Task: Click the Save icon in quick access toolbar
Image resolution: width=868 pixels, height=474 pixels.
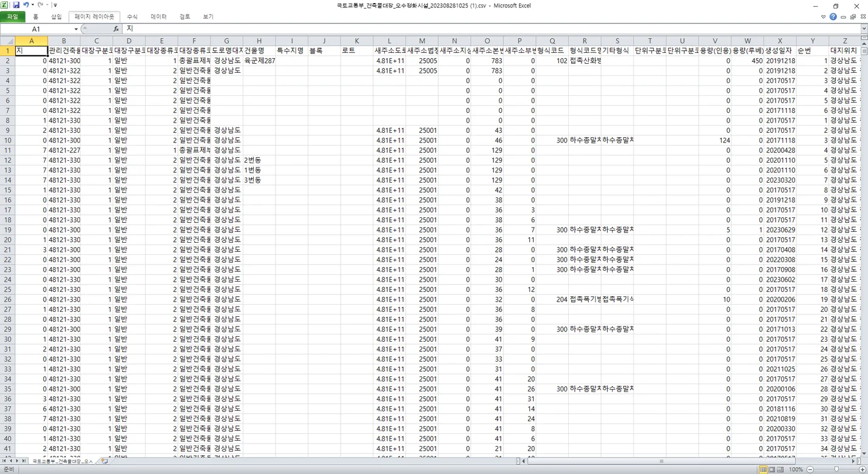Action: [16, 5]
